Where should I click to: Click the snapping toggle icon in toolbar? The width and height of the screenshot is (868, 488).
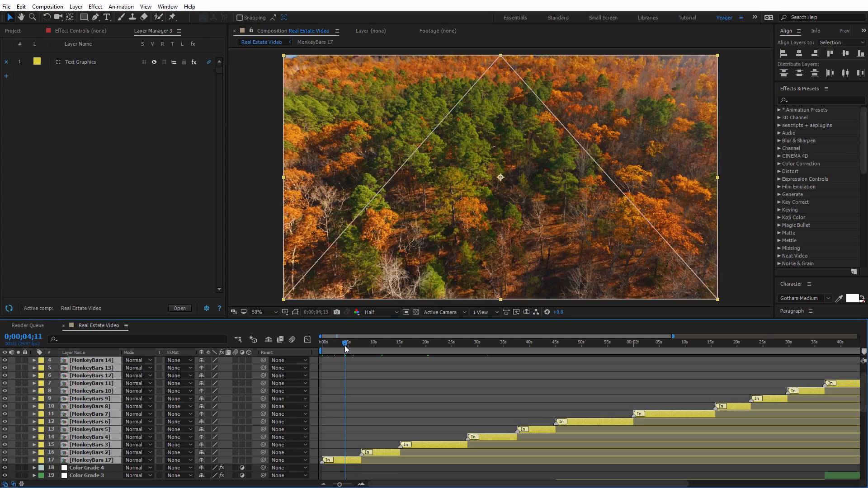[x=240, y=17]
